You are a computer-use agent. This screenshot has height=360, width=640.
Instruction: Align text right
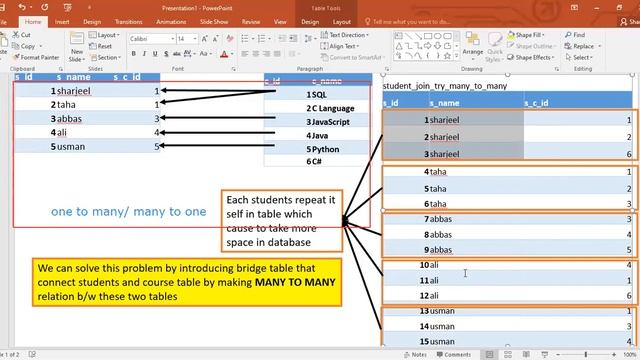(x=266, y=54)
